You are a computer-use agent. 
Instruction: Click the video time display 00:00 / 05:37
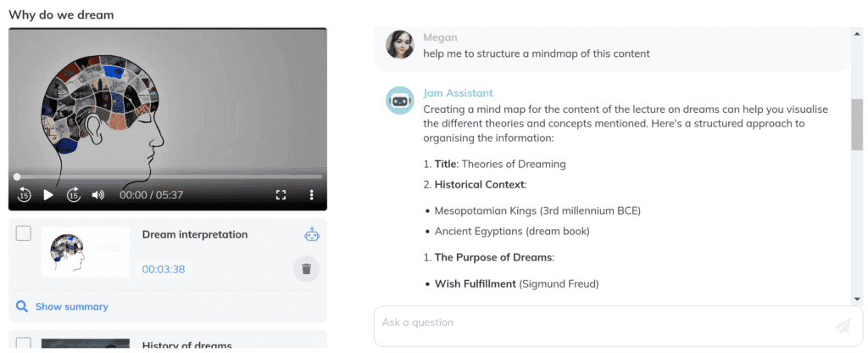click(151, 195)
